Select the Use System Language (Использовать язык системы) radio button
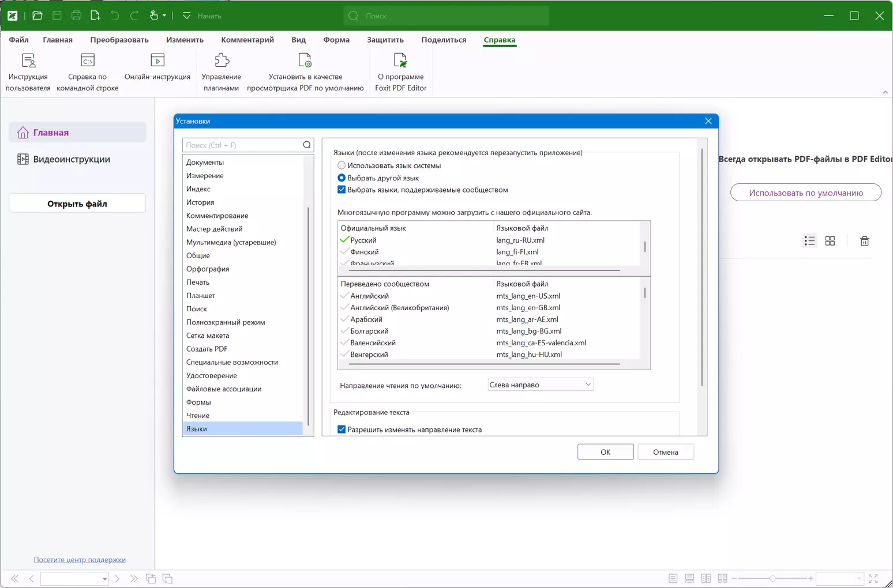The height and width of the screenshot is (588, 893). coord(342,165)
